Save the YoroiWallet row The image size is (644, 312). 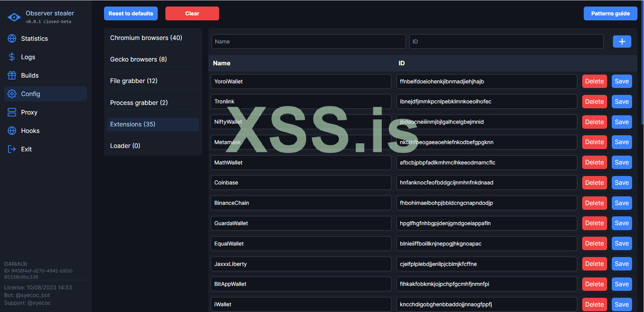[x=622, y=81]
